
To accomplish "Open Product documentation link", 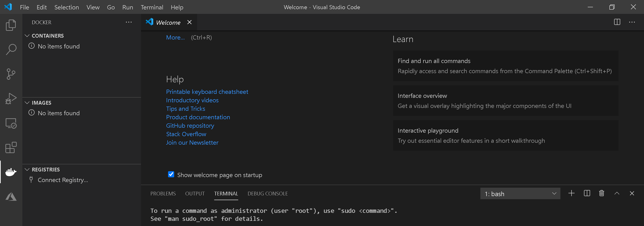I will click(x=198, y=117).
